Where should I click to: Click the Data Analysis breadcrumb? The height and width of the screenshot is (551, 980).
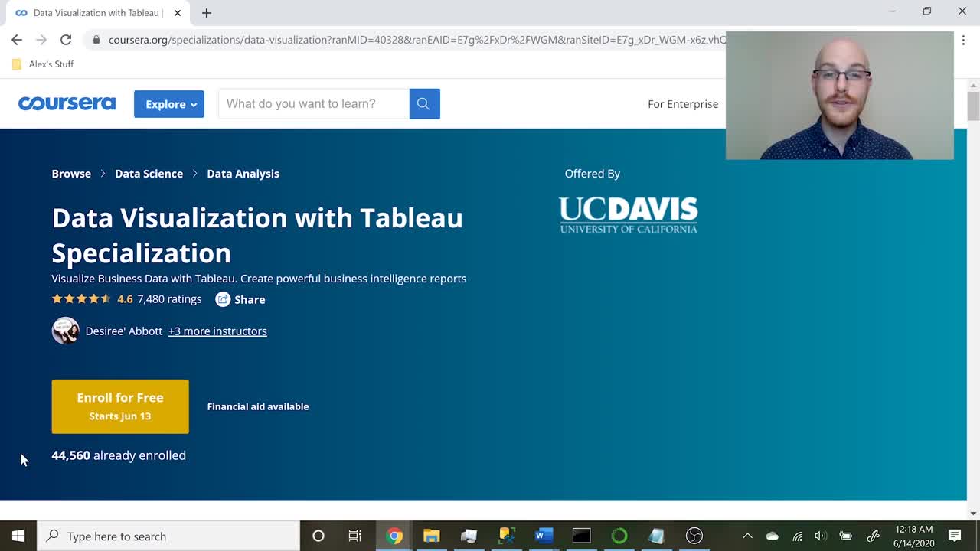click(x=243, y=174)
